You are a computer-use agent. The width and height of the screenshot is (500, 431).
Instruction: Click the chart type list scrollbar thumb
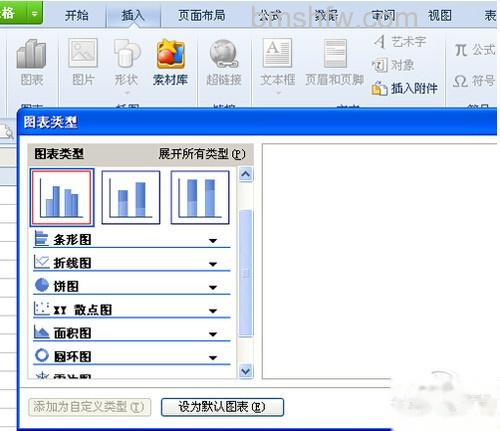(246, 273)
